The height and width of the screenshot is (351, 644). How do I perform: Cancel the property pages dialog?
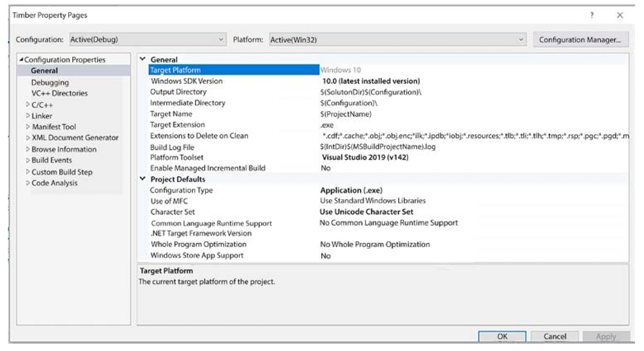[x=555, y=337]
